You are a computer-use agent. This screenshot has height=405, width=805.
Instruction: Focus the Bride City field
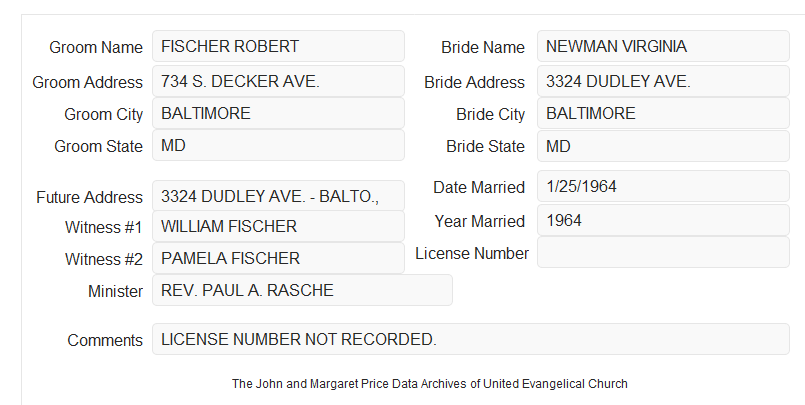(x=663, y=113)
